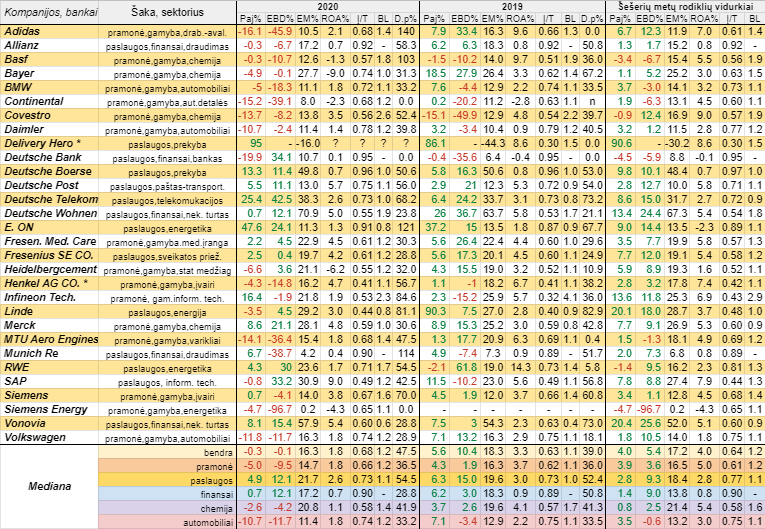
Task: Click the Vonovia company cell
Action: pos(50,424)
